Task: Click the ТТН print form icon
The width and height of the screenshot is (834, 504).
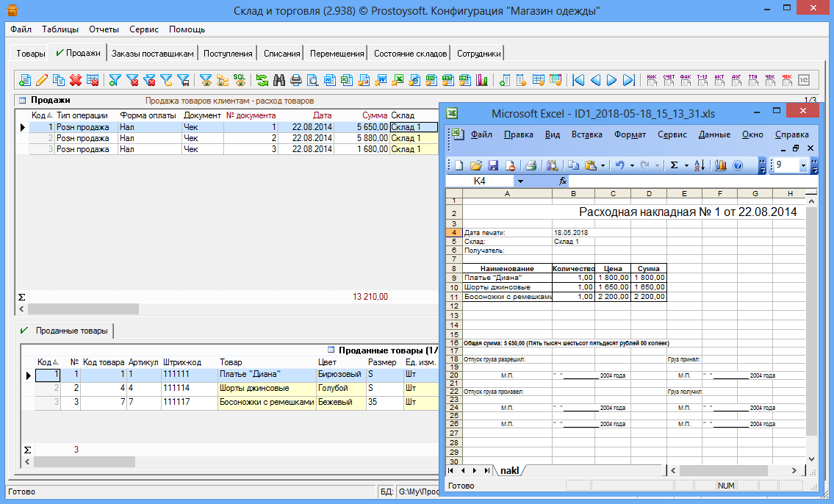Action: coord(752,80)
